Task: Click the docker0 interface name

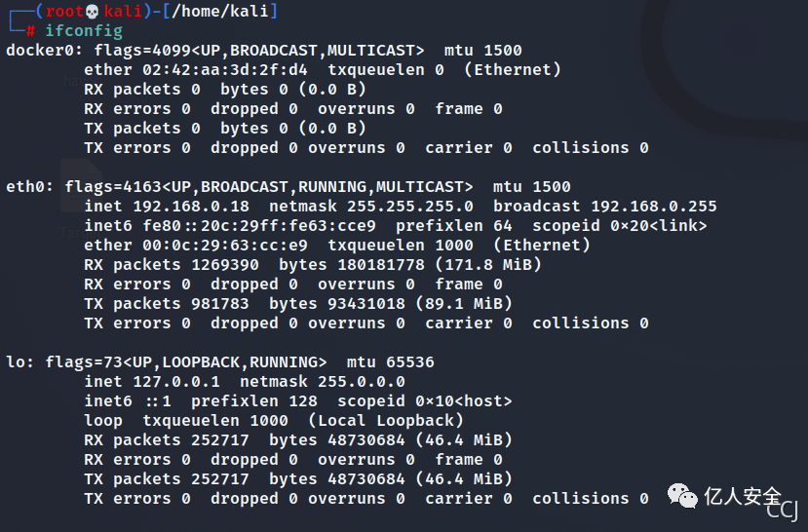Action: tap(40, 51)
